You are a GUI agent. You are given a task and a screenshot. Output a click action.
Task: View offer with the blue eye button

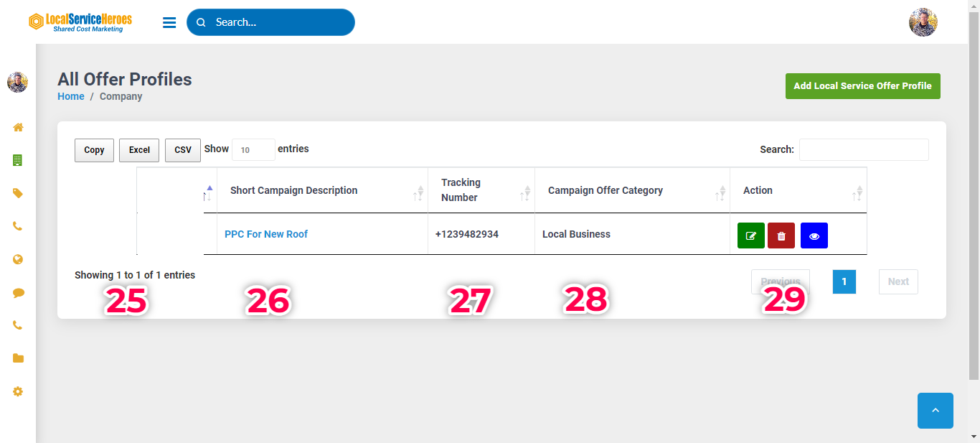coord(814,236)
